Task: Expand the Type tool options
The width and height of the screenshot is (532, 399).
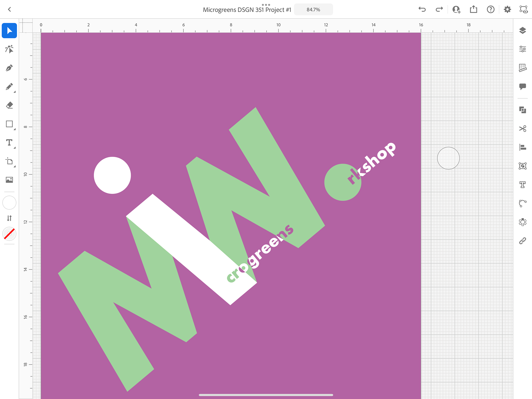Action: 14,148
